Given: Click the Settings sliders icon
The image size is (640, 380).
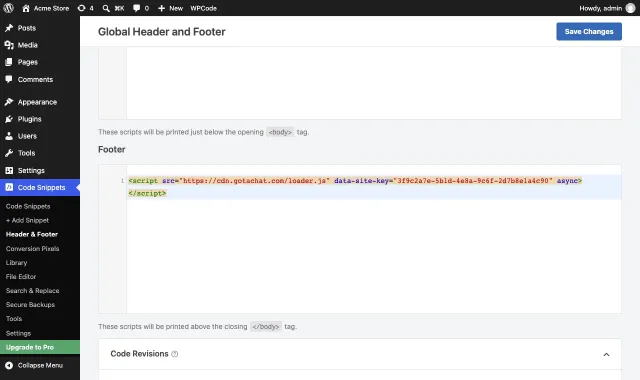Looking at the screenshot, I should [9, 171].
